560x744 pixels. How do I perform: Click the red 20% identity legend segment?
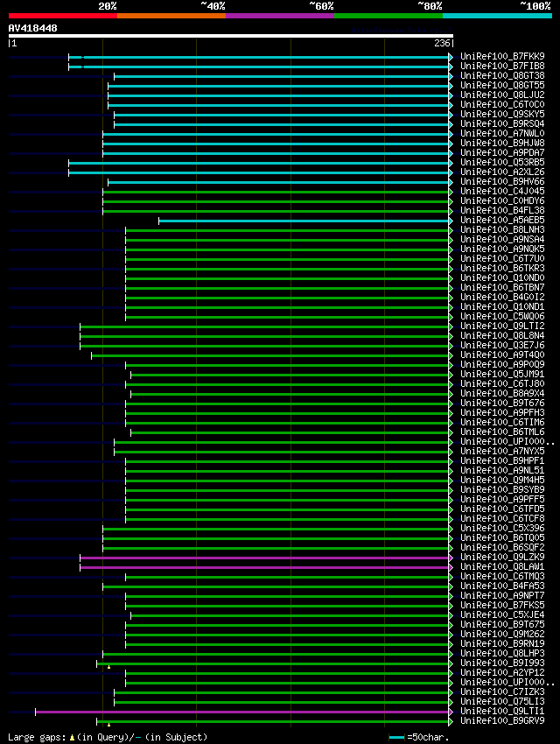[x=63, y=16]
